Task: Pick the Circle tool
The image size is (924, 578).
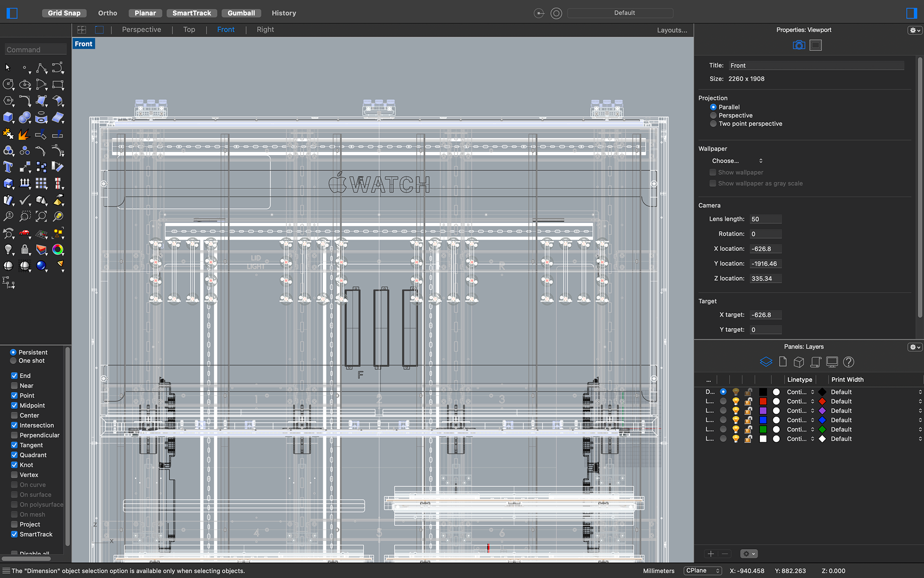Action: tap(8, 84)
